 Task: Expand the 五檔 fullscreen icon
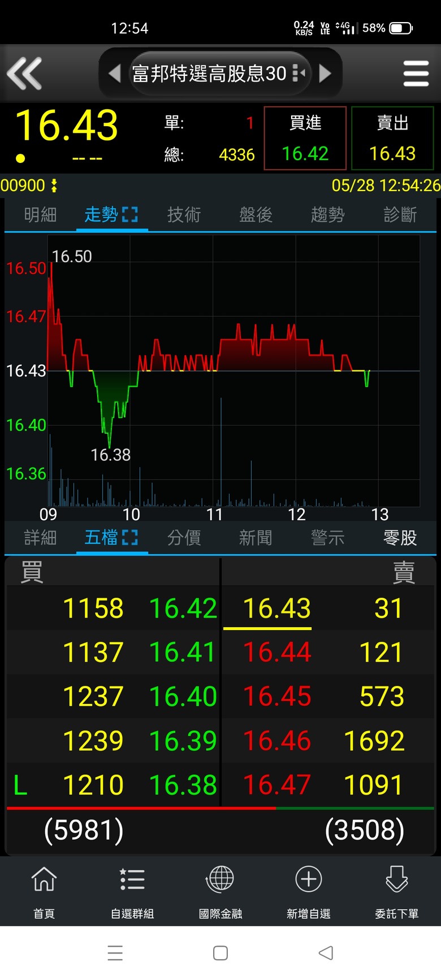coord(130,538)
